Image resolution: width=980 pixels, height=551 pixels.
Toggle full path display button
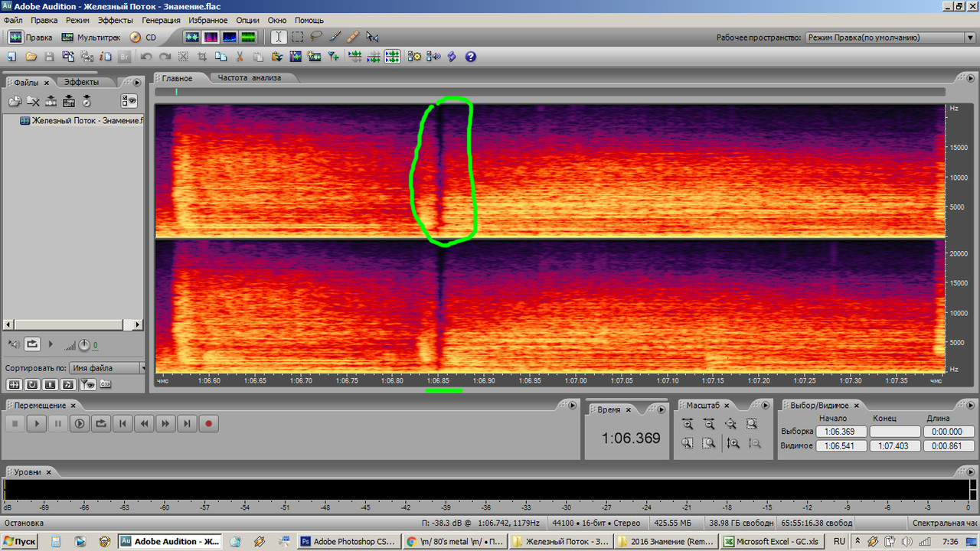105,384
